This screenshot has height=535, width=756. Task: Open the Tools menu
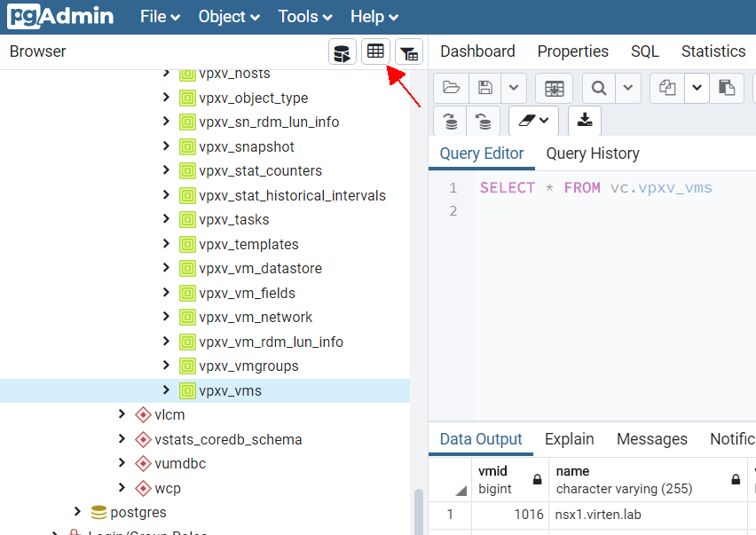tap(305, 17)
